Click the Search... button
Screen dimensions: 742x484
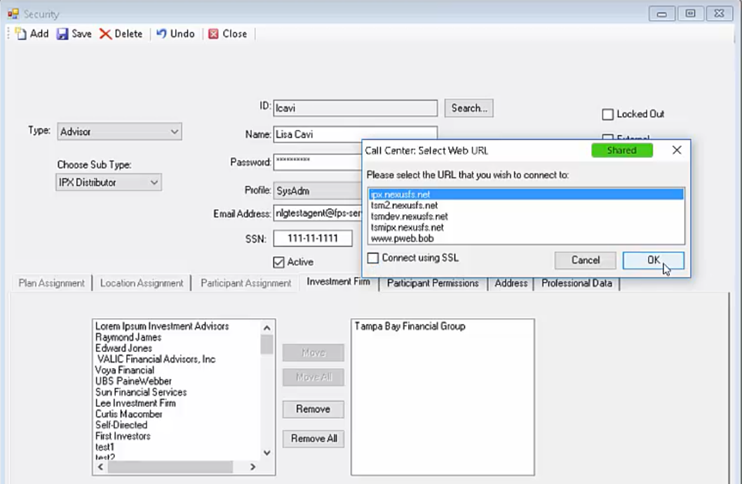(469, 107)
